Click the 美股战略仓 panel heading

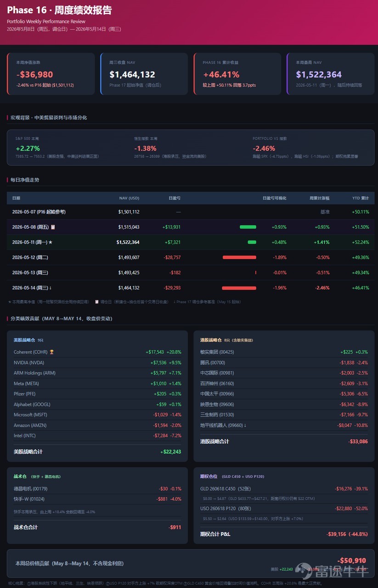point(24,340)
